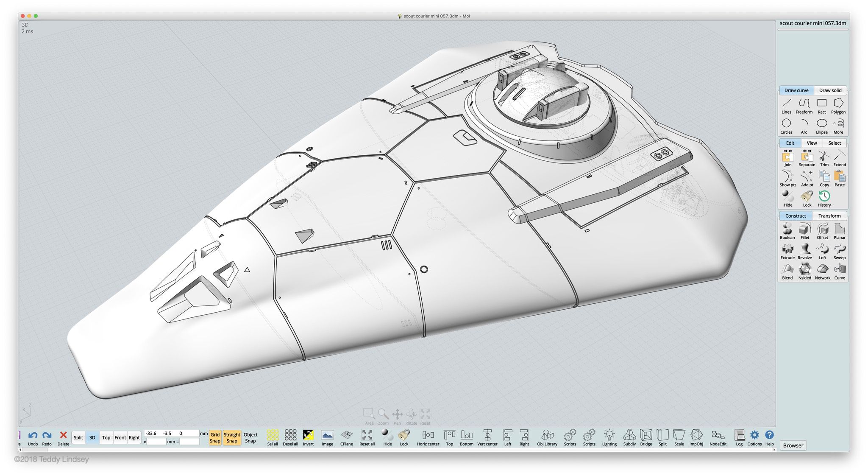Choose the Arc tool
Screen dimensions: 868x476
[804, 126]
